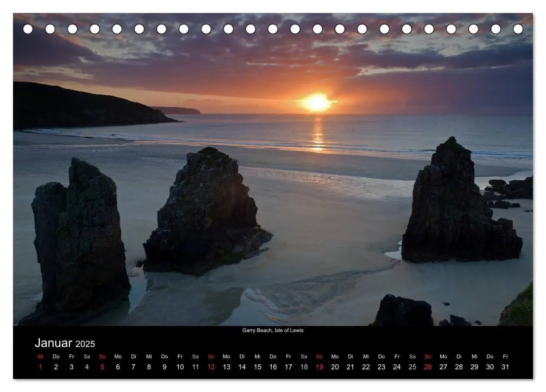Select date 14 in the calendar row
The width and height of the screenshot is (546, 392).
click(242, 367)
